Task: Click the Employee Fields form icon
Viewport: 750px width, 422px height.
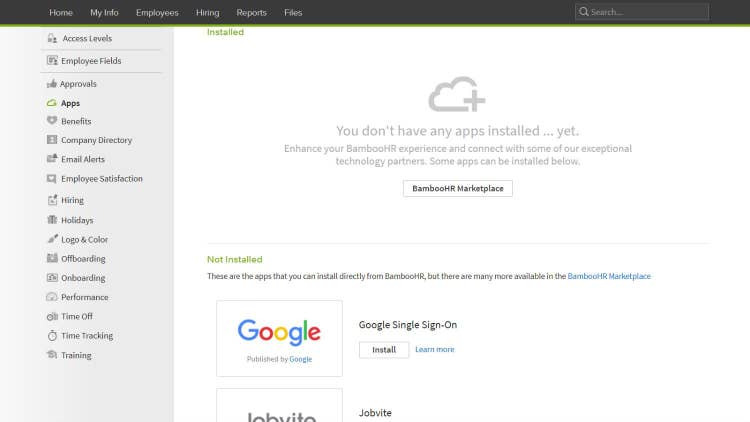Action: 52,61
